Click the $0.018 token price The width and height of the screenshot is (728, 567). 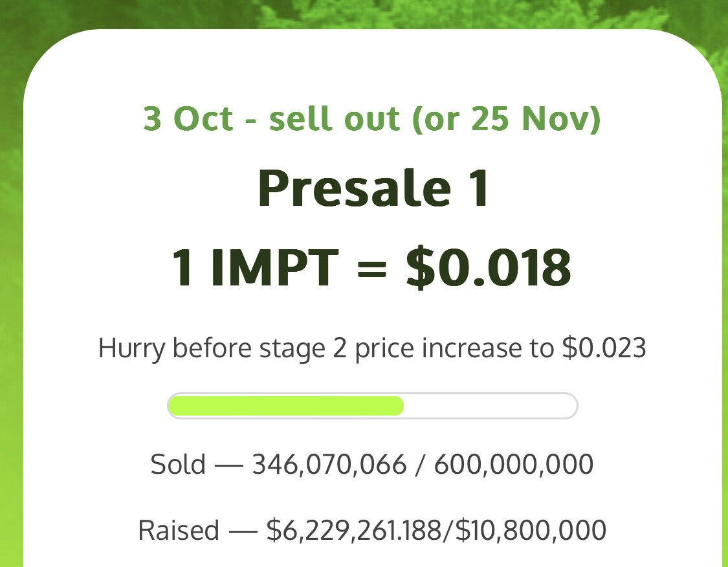[x=489, y=268]
